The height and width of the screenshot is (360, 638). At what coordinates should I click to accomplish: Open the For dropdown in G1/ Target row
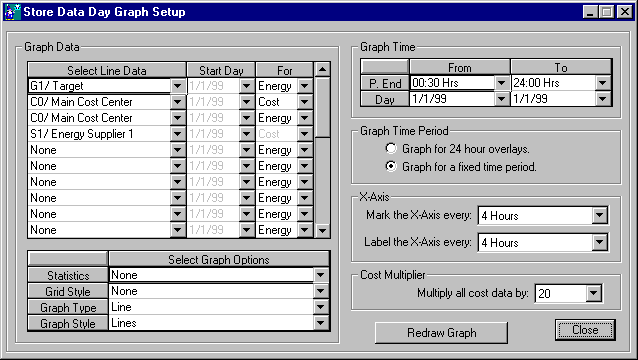(305, 86)
